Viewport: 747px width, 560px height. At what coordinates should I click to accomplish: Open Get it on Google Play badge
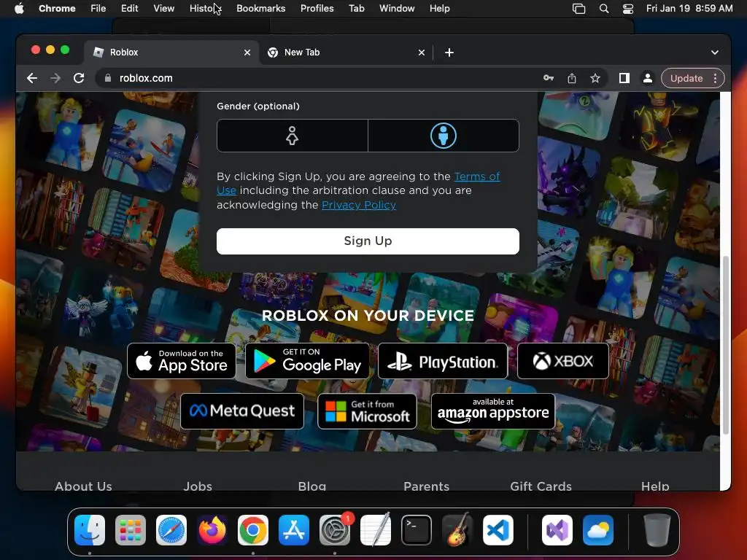click(307, 361)
